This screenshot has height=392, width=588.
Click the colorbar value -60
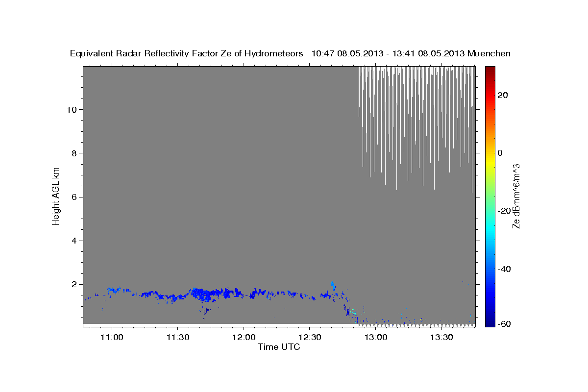[504, 324]
